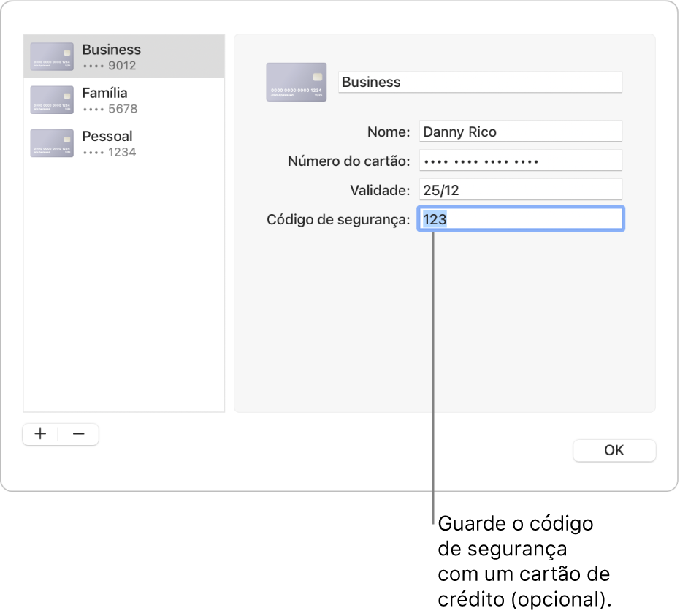Confirm the dialog with the OK button
This screenshot has height=616, width=680.
(614, 450)
